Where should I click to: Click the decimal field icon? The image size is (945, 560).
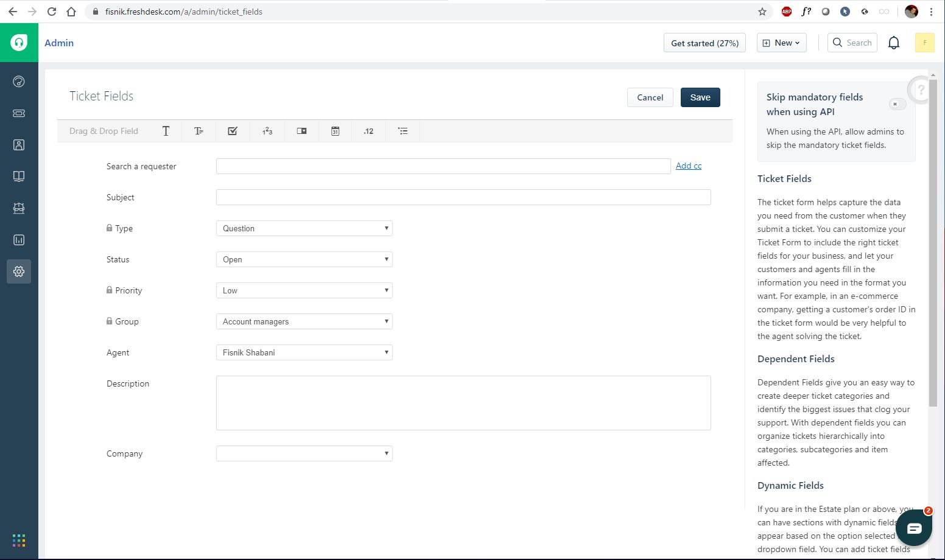(368, 131)
